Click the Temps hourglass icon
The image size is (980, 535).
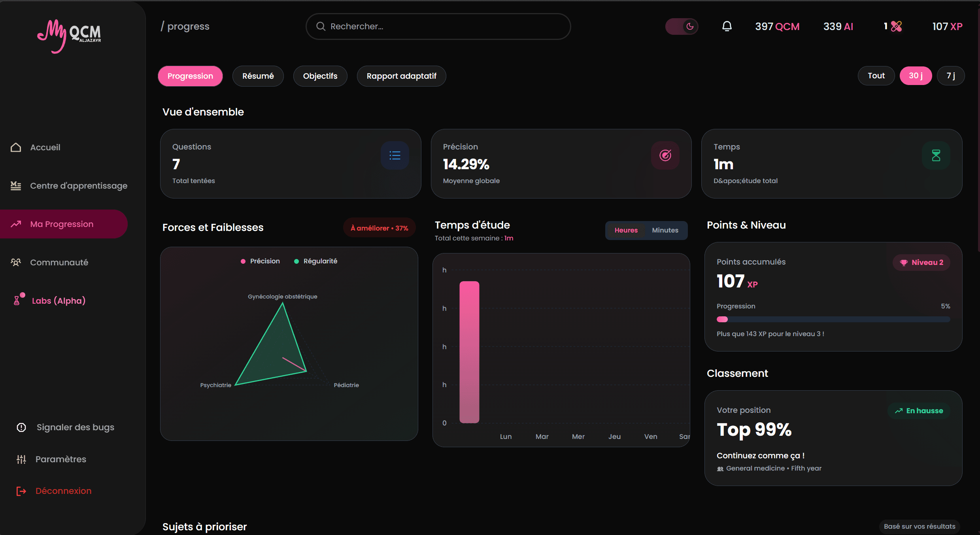point(936,155)
